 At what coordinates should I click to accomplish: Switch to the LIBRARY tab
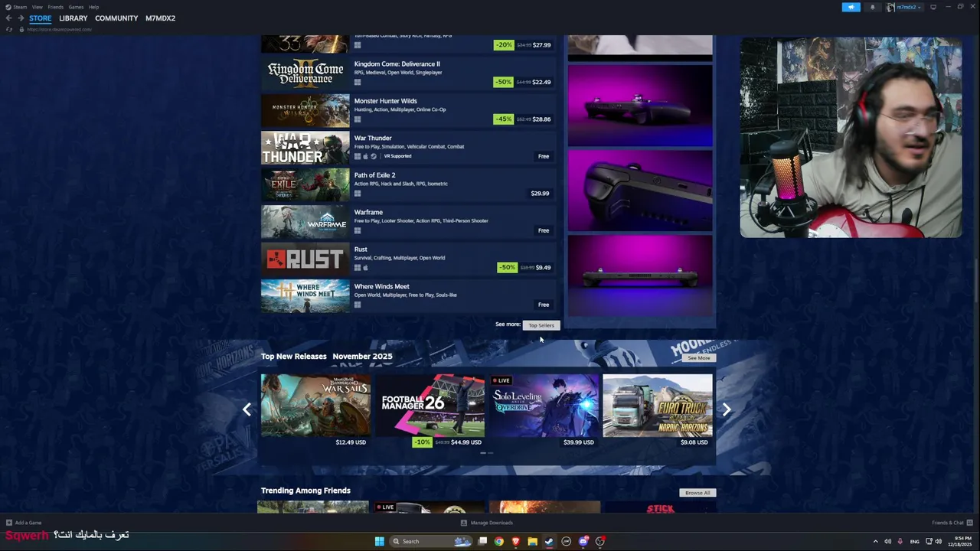point(73,18)
